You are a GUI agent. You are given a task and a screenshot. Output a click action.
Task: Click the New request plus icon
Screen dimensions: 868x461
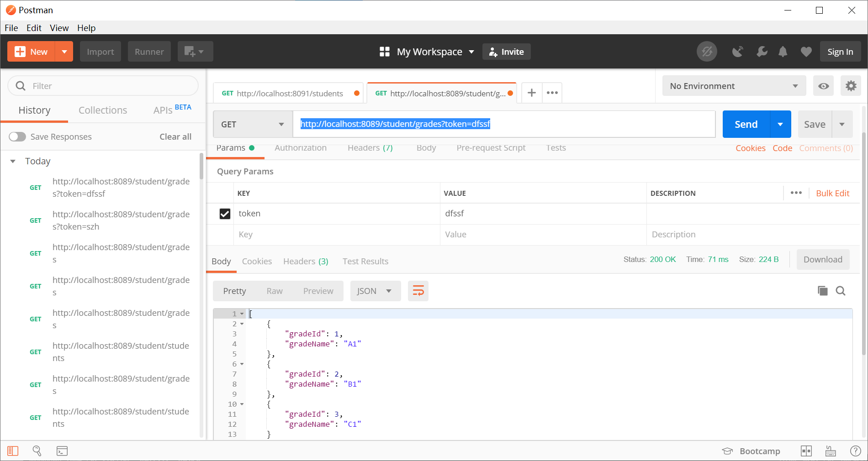(20, 52)
